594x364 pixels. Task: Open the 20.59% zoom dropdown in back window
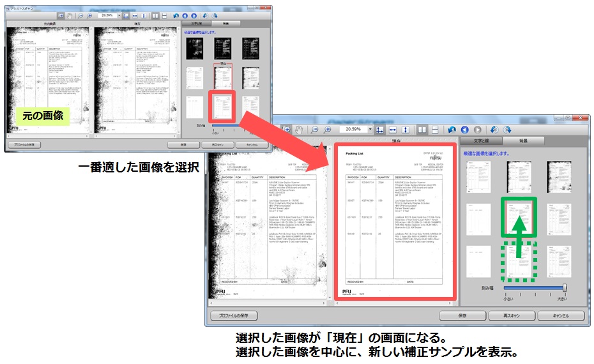pos(119,15)
